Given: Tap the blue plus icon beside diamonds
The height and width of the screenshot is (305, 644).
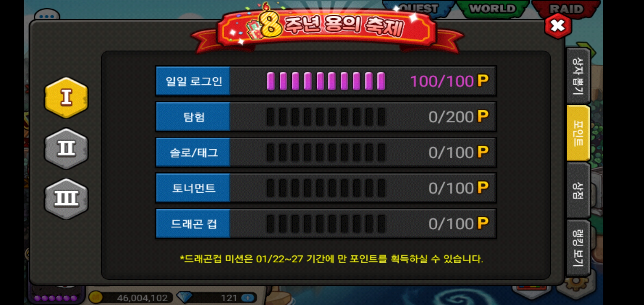Looking at the screenshot, I should pos(248,298).
